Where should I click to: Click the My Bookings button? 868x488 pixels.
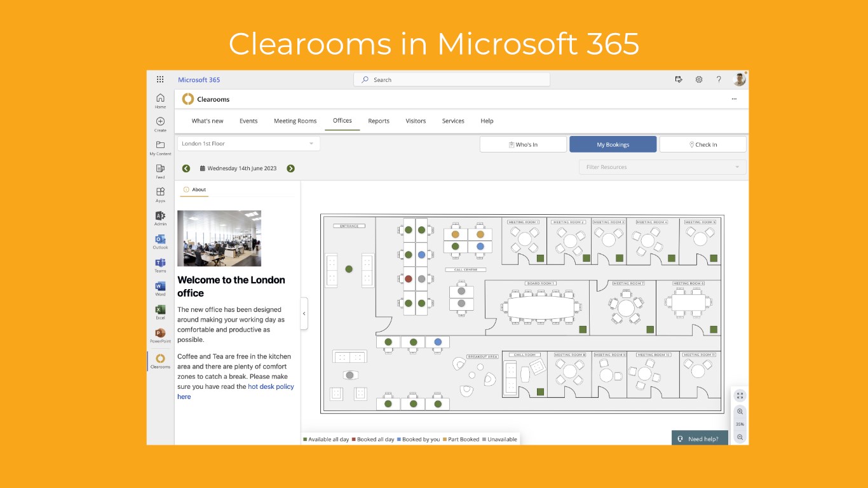point(613,144)
